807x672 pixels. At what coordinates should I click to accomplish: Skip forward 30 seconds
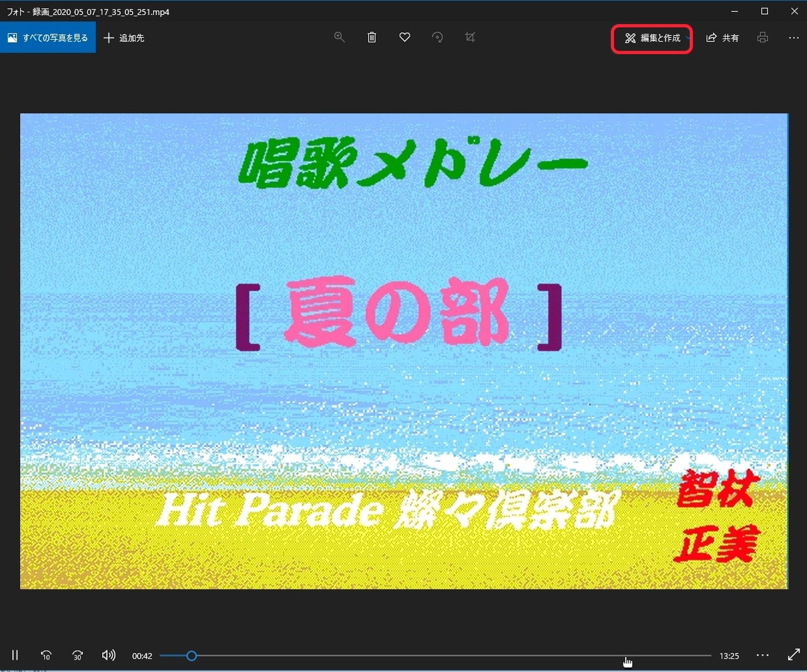pos(78,656)
